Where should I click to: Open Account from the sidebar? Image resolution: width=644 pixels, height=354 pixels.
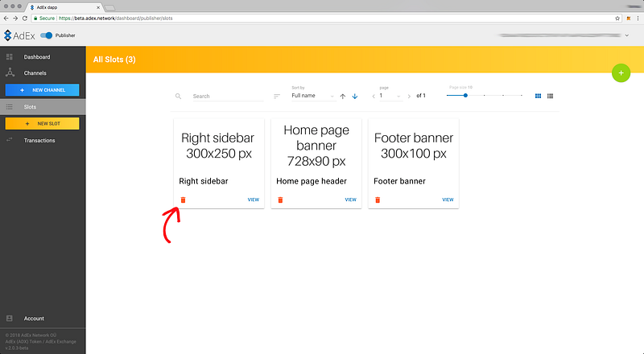coord(43,319)
